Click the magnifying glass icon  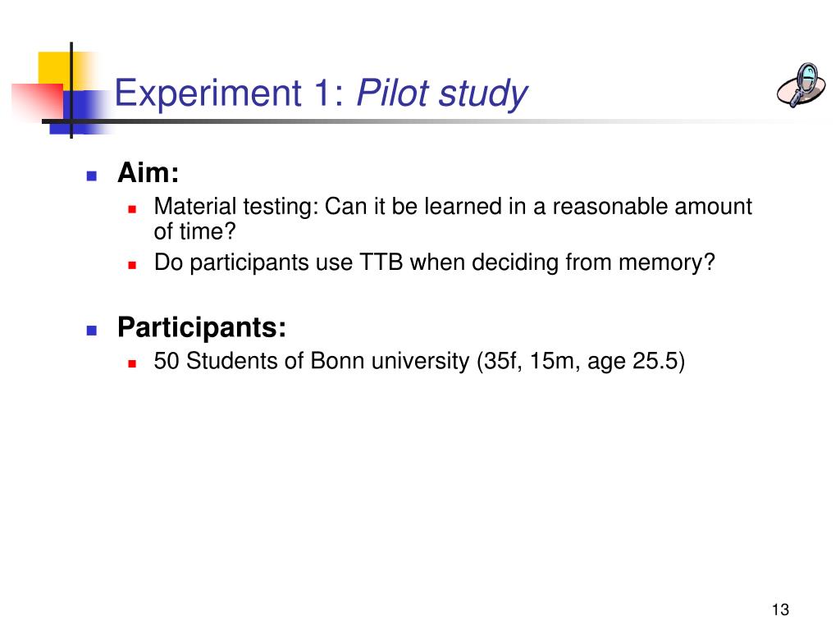801,84
